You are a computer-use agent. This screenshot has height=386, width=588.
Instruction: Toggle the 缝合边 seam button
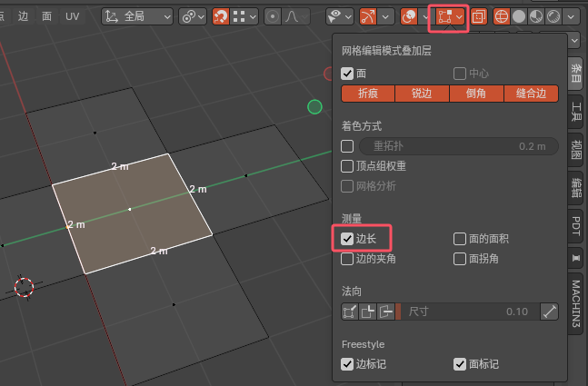[530, 93]
